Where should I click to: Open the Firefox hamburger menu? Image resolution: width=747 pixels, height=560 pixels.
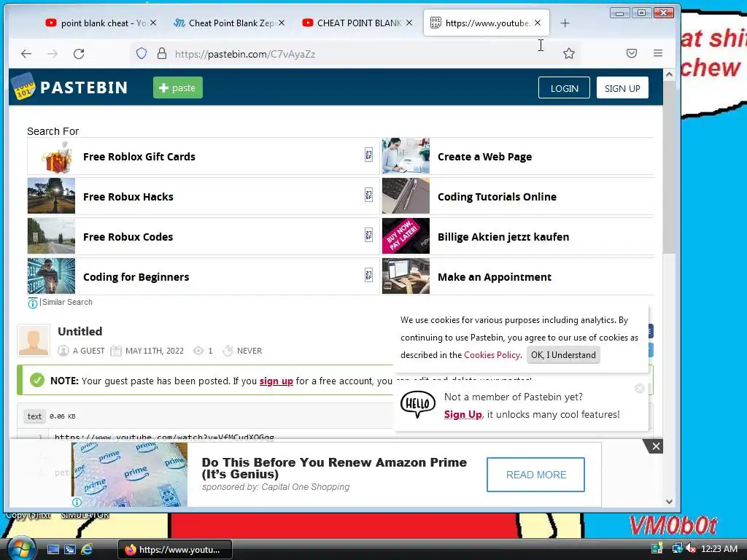(x=658, y=53)
